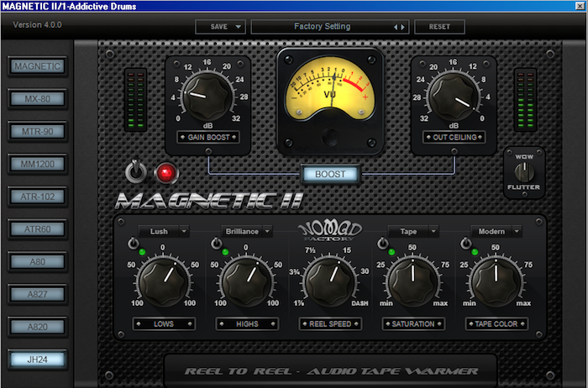Open the SAVE preset dropdown

220,27
